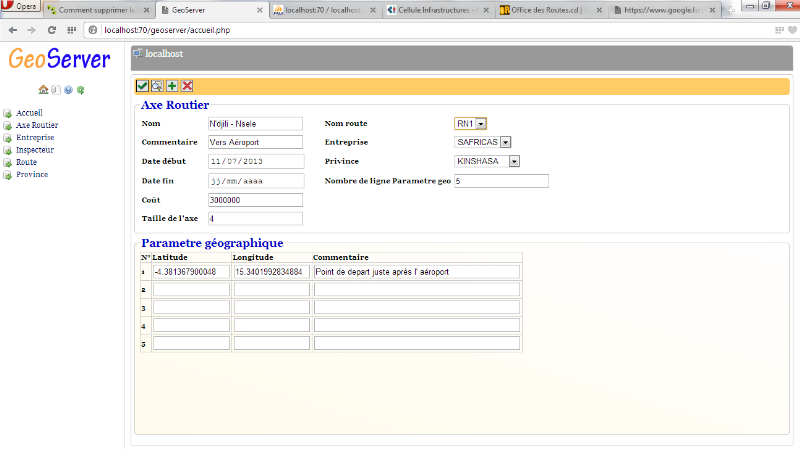The image size is (800, 449).
Task: Click row 1 Commentaire field
Action: click(417, 272)
